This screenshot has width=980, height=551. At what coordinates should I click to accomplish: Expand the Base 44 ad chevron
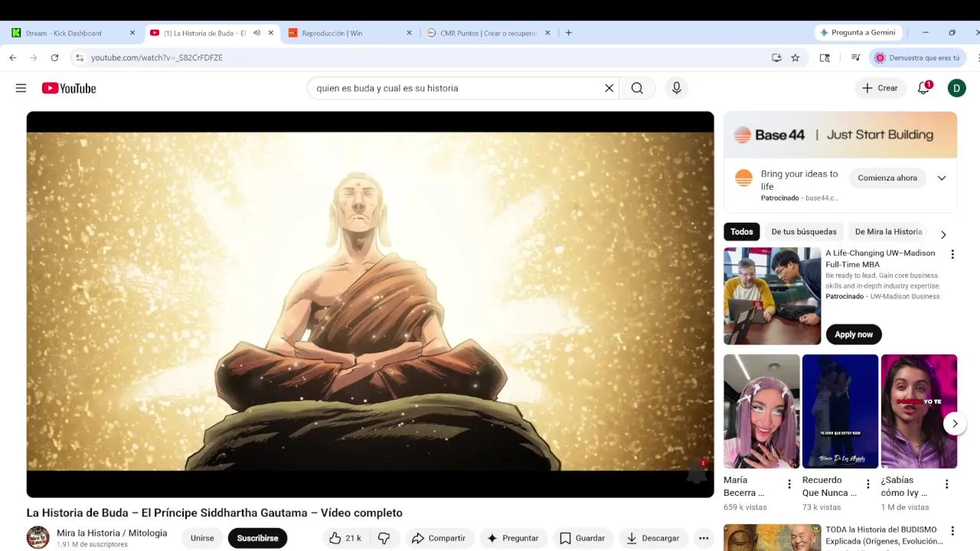(x=942, y=178)
